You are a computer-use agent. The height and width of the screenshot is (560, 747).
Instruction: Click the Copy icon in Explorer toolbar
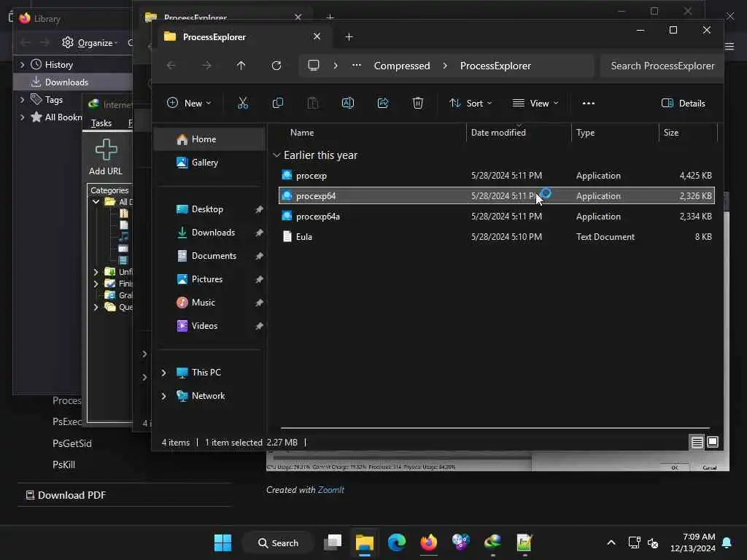click(x=278, y=103)
